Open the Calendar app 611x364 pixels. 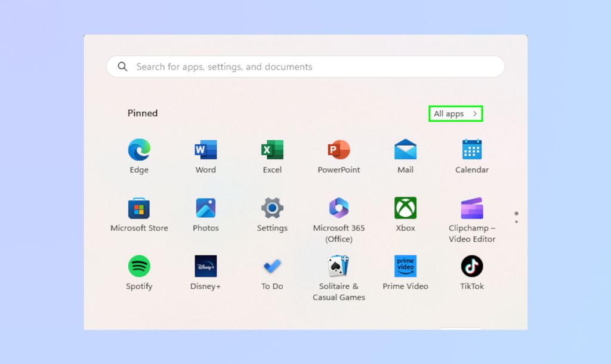[471, 150]
